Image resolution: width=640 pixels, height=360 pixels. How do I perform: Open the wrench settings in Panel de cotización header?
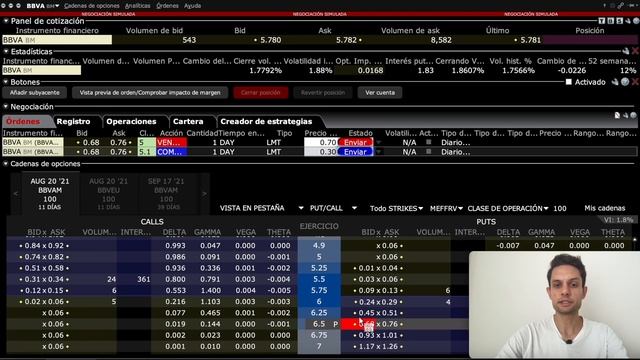pyautogui.click(x=628, y=21)
